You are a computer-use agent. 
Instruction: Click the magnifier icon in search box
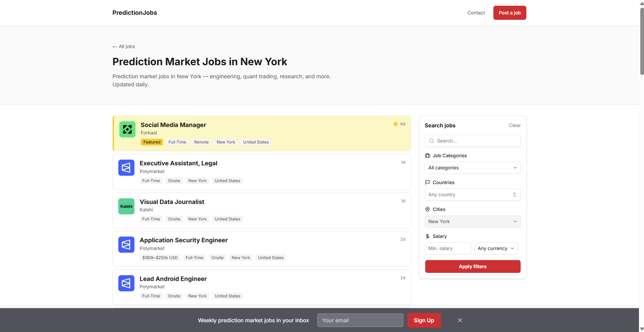(432, 141)
